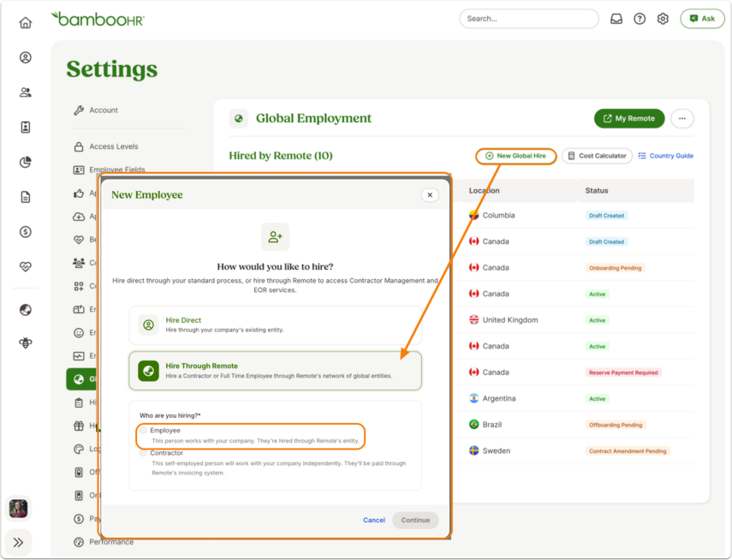This screenshot has width=732, height=560.
Task: Click the Continue button
Action: 415,520
